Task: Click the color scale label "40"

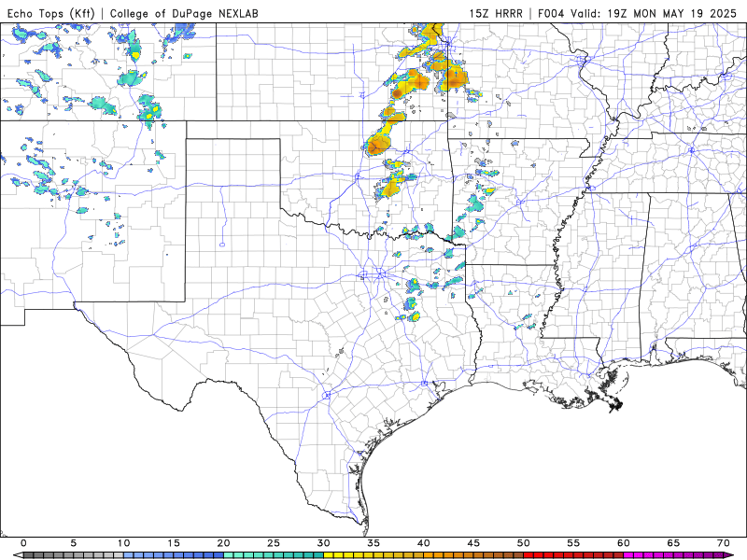Action: pyautogui.click(x=424, y=543)
